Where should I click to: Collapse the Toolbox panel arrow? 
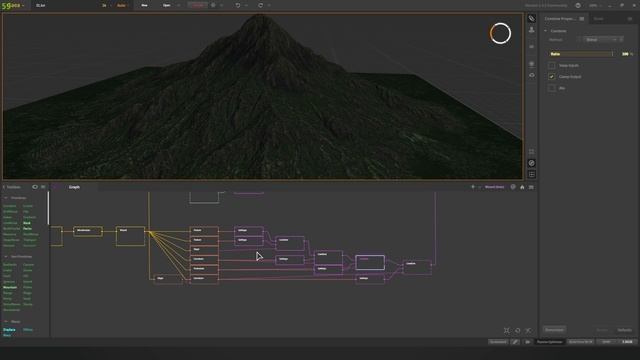click(x=4, y=187)
